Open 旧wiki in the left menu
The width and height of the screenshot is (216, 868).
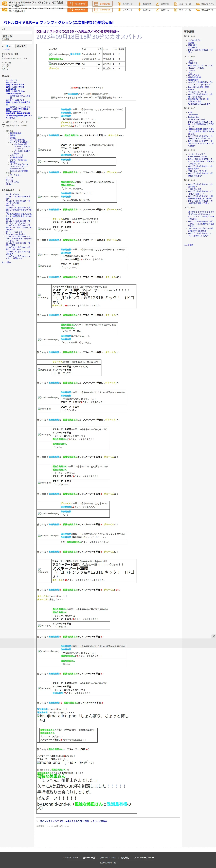pos(8,184)
